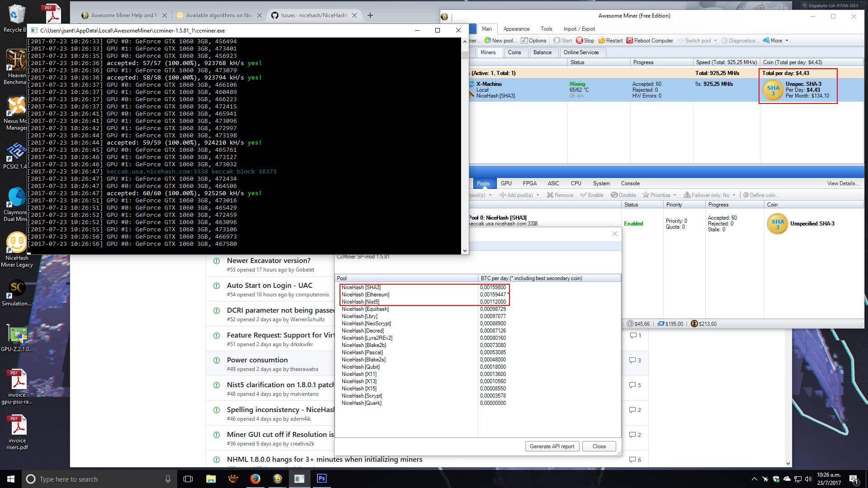Open Options in Awesome Miner toolbar
The image size is (868, 488).
coord(533,41)
